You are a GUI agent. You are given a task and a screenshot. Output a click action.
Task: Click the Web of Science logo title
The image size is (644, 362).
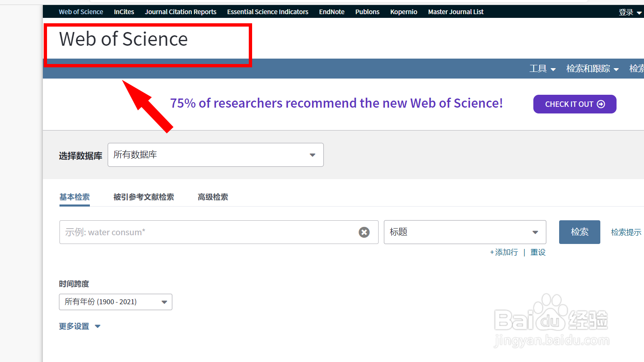point(124,39)
